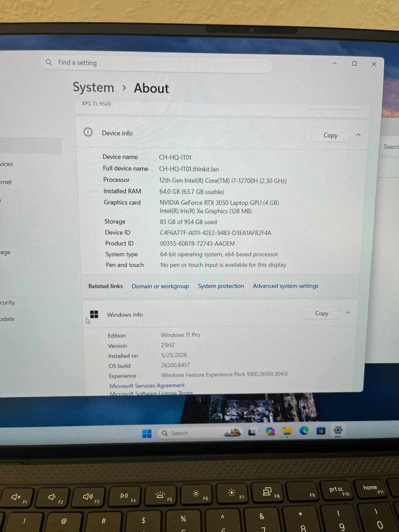Open Microsoft Edge from the taskbar

[x=304, y=431]
